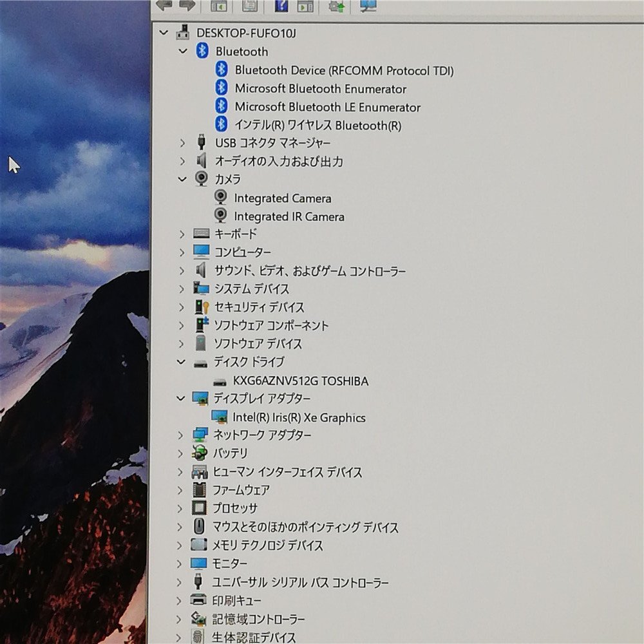Collapse the DESKTOP-FUFO10J root node
This screenshot has height=644, width=644.
(164, 32)
